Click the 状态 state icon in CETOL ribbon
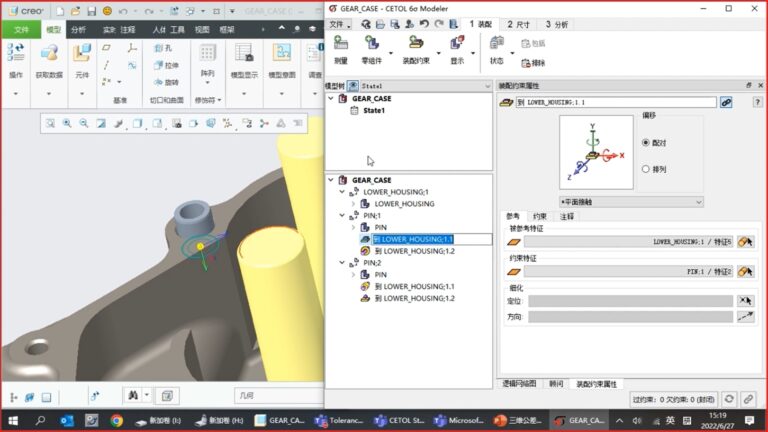The height and width of the screenshot is (432, 768). (497, 44)
